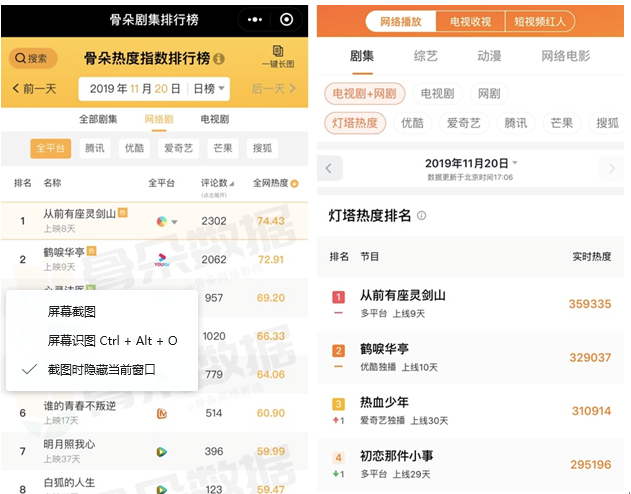Open the 网络电影 tab
The width and height of the screenshot is (631, 494).
coord(565,56)
